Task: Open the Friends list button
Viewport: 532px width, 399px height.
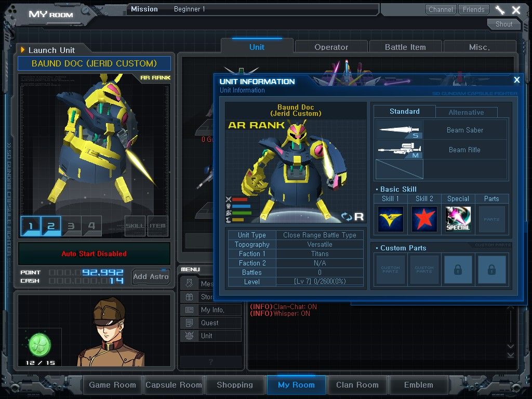Action: (x=474, y=9)
